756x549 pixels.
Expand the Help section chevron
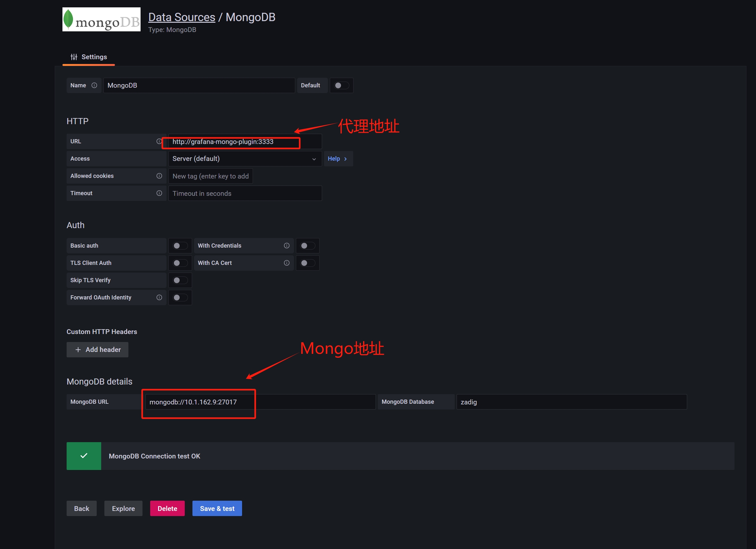(x=346, y=159)
